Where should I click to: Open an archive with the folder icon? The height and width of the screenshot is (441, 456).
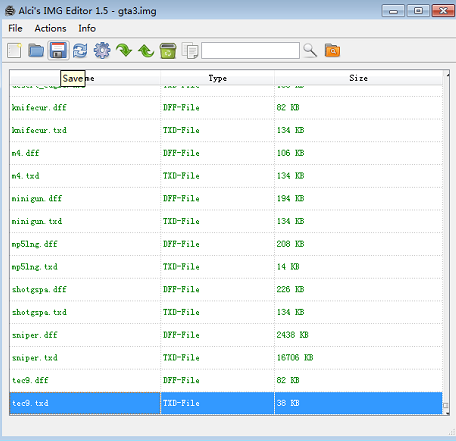click(36, 51)
